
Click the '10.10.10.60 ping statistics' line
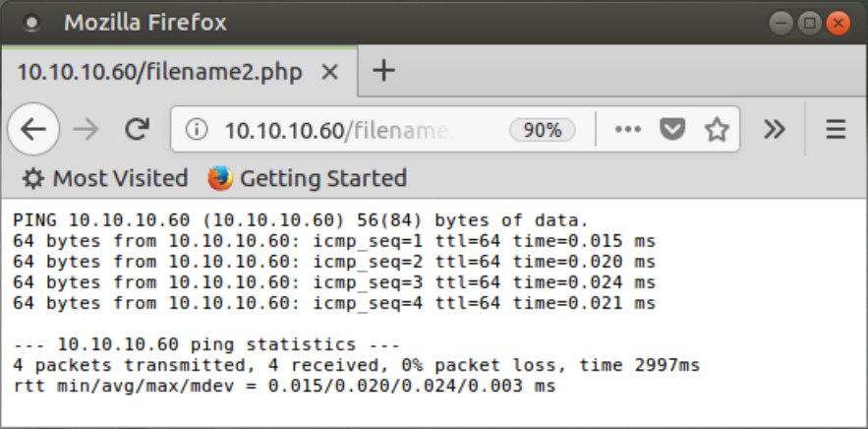click(x=206, y=344)
